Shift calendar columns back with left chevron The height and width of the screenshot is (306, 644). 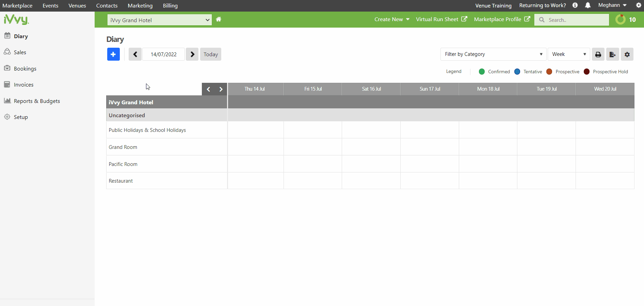pos(208,89)
